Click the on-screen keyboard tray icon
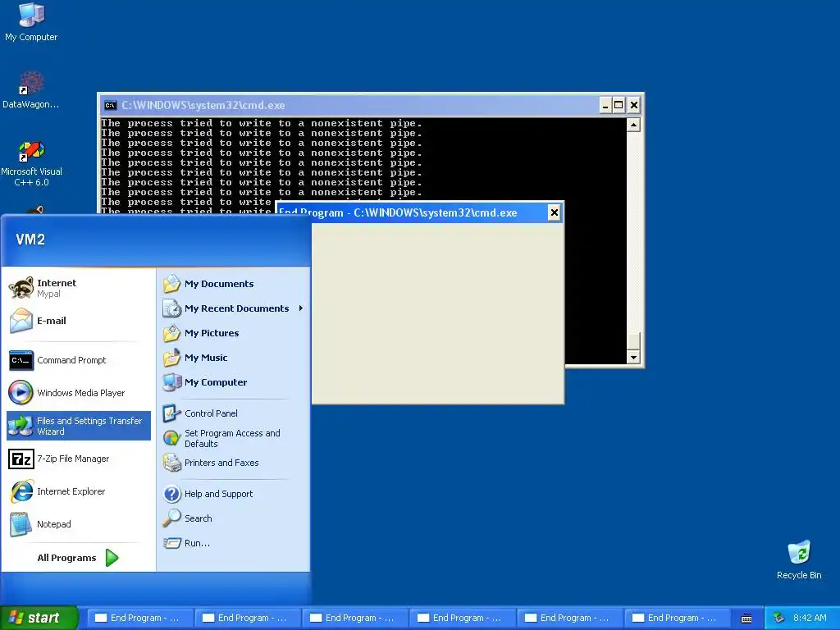This screenshot has height=630, width=840. pos(746,619)
